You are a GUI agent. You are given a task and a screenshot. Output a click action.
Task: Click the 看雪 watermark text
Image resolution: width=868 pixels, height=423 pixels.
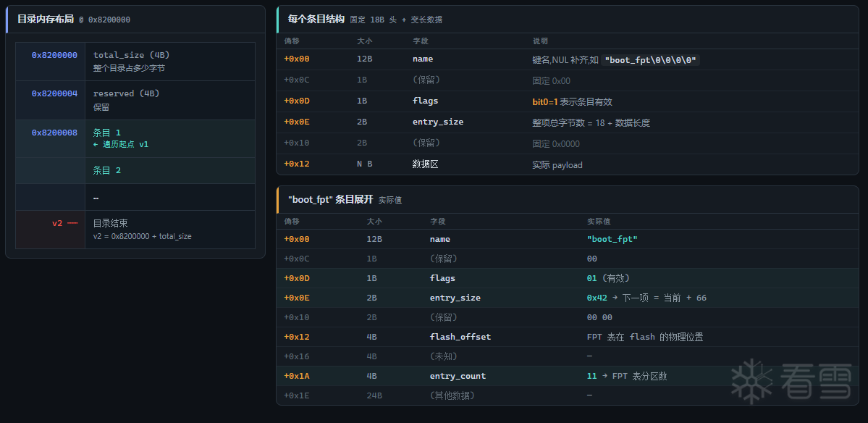tap(817, 382)
